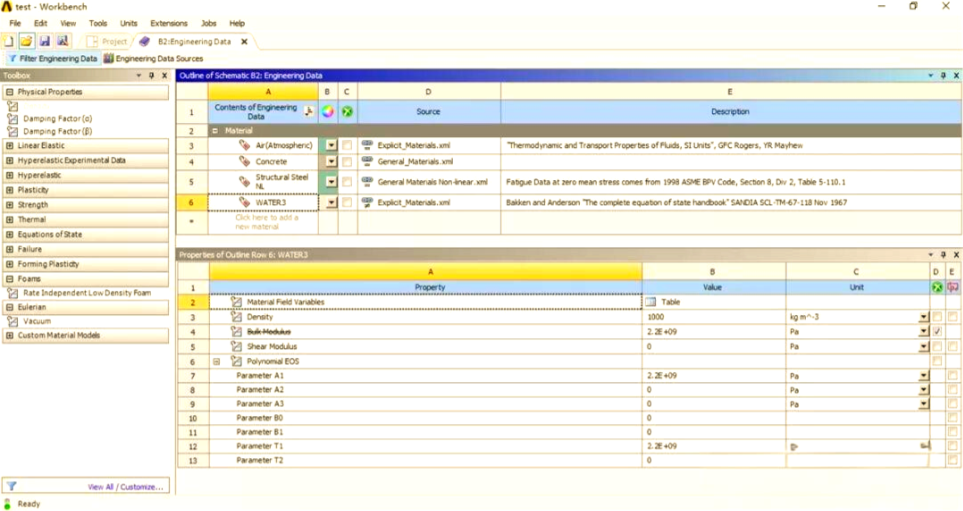Click the color wheel icon in column B header
963x511 pixels.
click(327, 112)
